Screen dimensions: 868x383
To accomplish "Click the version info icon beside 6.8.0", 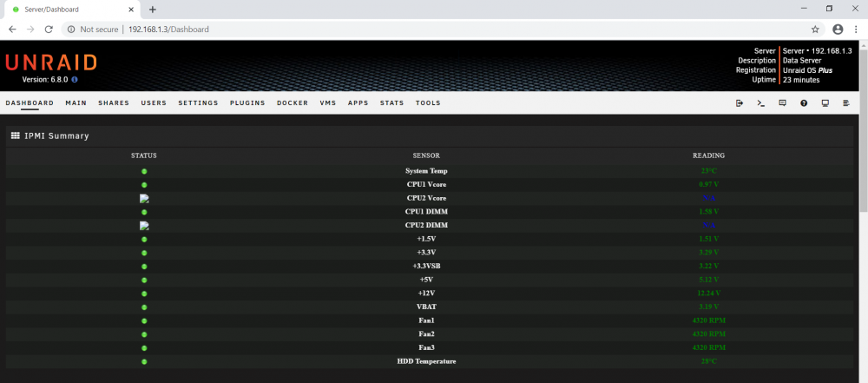I will pyautogui.click(x=75, y=79).
